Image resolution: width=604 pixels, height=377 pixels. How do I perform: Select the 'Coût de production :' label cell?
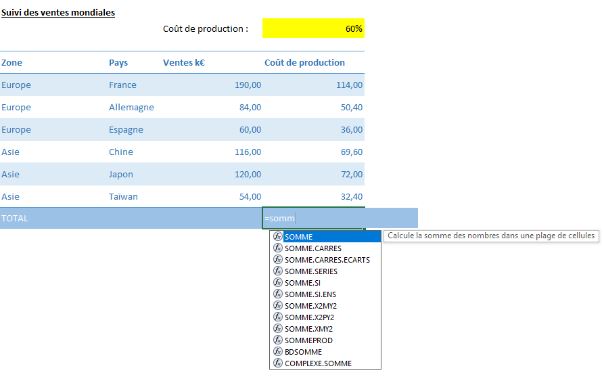click(205, 29)
